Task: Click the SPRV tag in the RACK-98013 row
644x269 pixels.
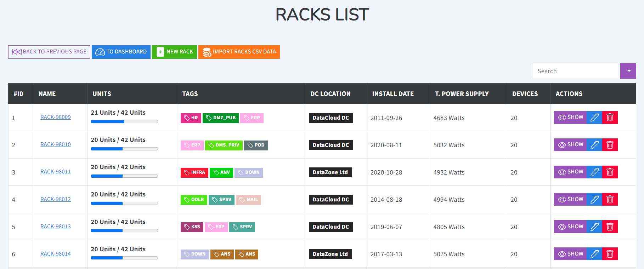Action: 242,227
